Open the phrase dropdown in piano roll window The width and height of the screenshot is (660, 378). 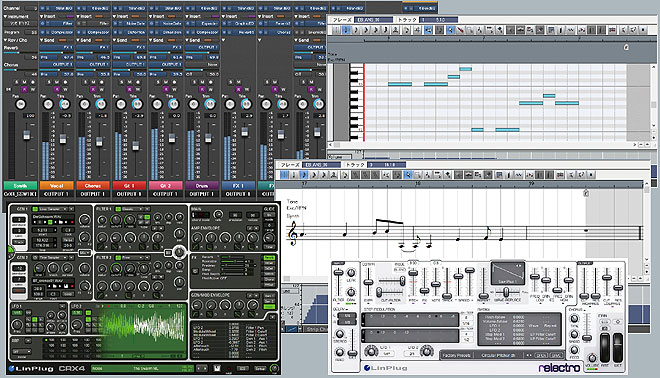click(x=374, y=19)
